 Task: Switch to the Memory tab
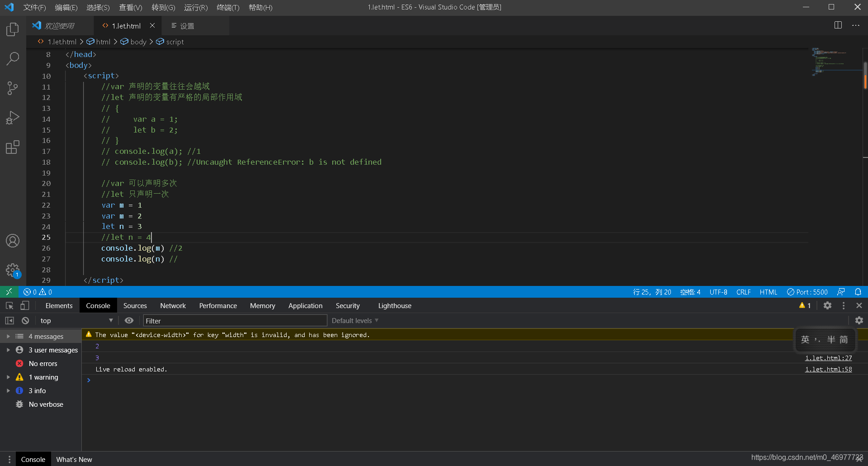point(262,306)
